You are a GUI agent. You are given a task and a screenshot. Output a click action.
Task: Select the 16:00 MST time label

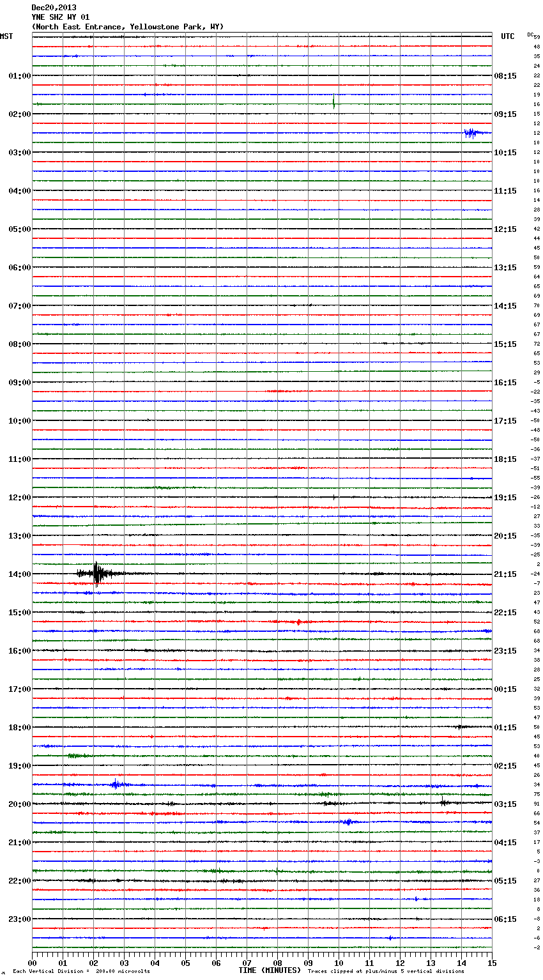click(x=20, y=651)
